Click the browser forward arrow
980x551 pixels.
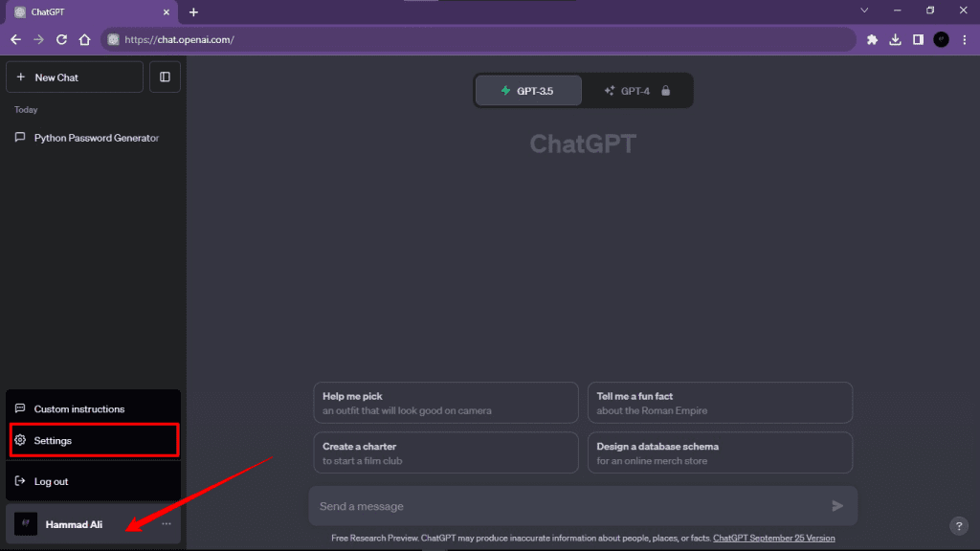pyautogui.click(x=38, y=39)
